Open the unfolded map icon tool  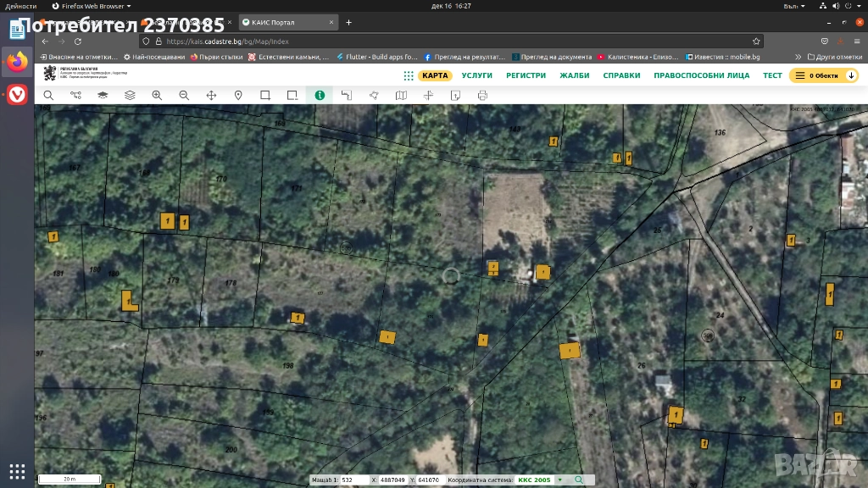coord(401,96)
